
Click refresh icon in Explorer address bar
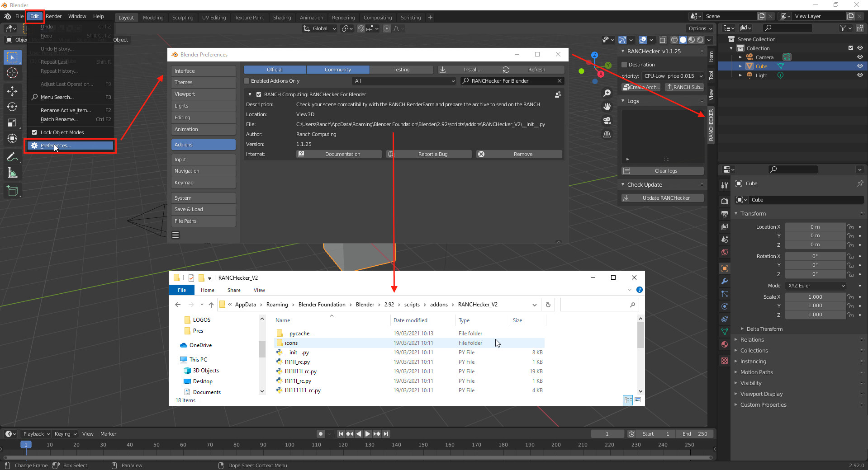tap(548, 305)
